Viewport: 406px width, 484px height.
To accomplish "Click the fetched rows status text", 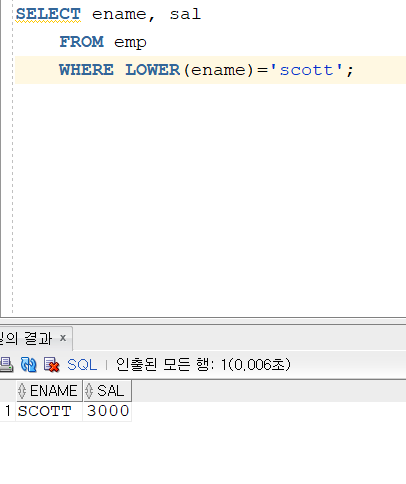I will [203, 365].
